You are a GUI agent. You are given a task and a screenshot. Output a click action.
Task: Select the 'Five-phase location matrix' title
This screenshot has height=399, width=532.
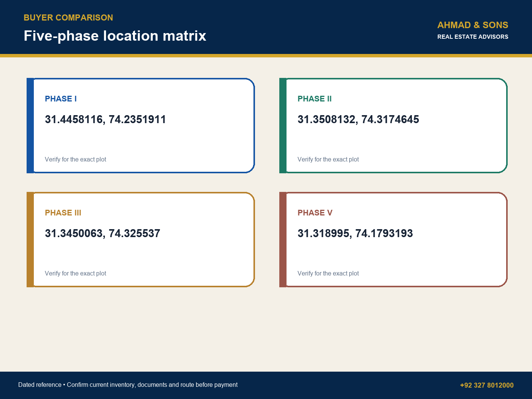(x=115, y=36)
